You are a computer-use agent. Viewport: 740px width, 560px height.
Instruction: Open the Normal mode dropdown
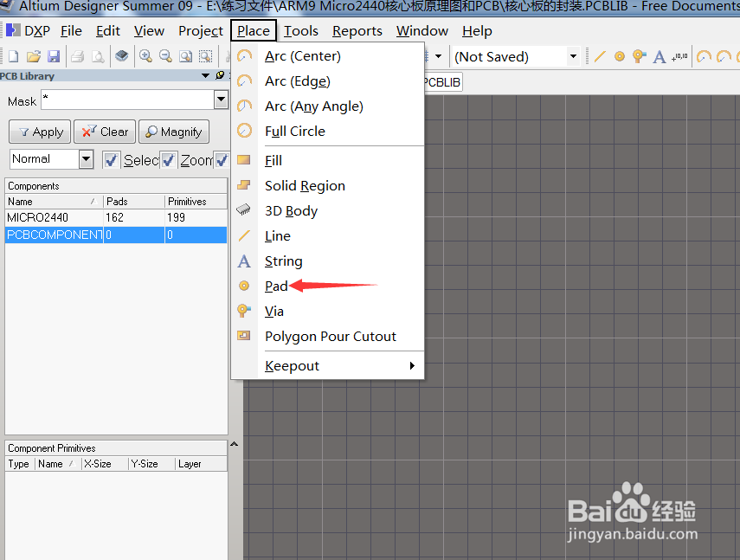86,159
